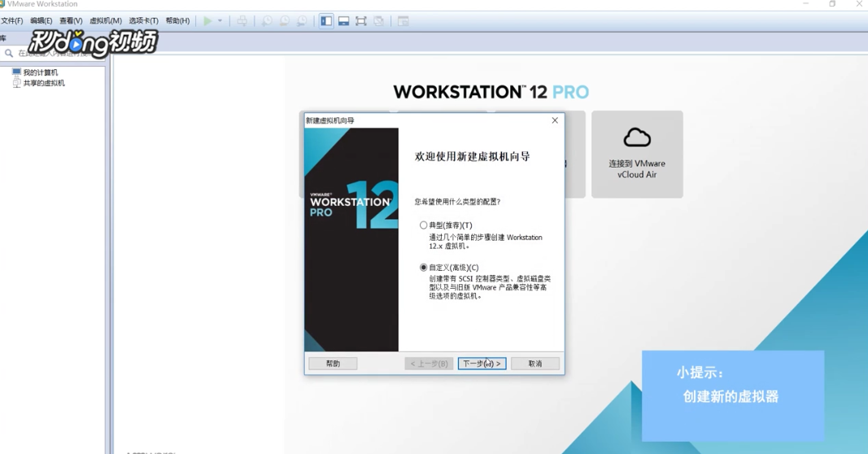The image size is (868, 454).
Task: Minimize the VMware Workstation window
Action: [806, 4]
